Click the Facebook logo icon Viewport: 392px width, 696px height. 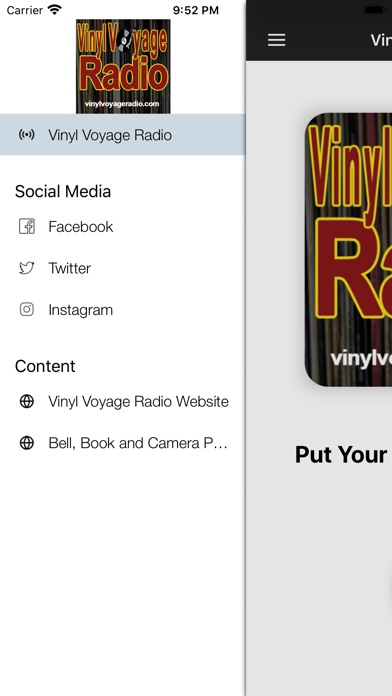(x=27, y=226)
